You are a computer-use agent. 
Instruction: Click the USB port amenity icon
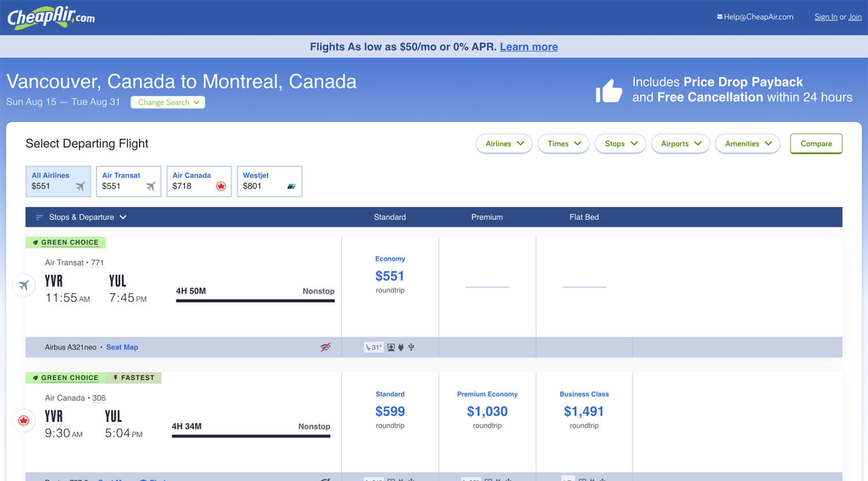tap(411, 347)
